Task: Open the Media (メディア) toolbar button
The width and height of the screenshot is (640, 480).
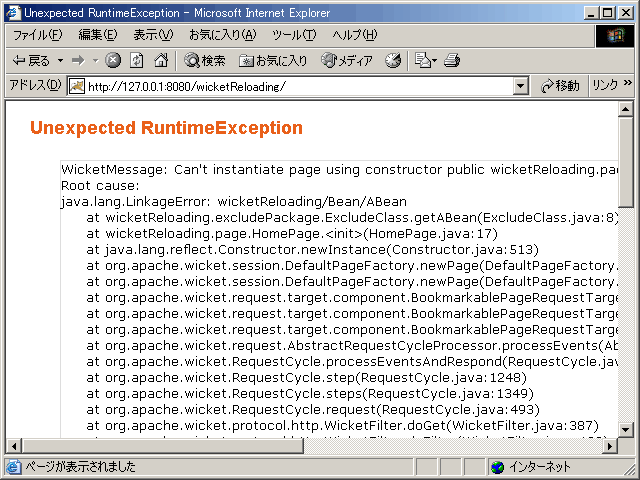Action: (x=347, y=61)
